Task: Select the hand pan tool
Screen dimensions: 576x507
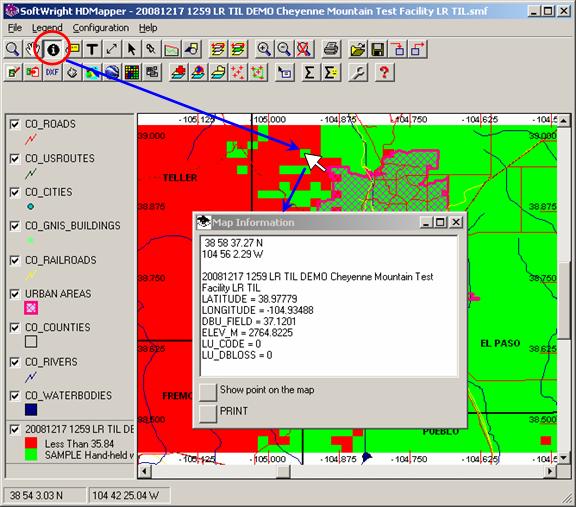Action: click(x=32, y=49)
